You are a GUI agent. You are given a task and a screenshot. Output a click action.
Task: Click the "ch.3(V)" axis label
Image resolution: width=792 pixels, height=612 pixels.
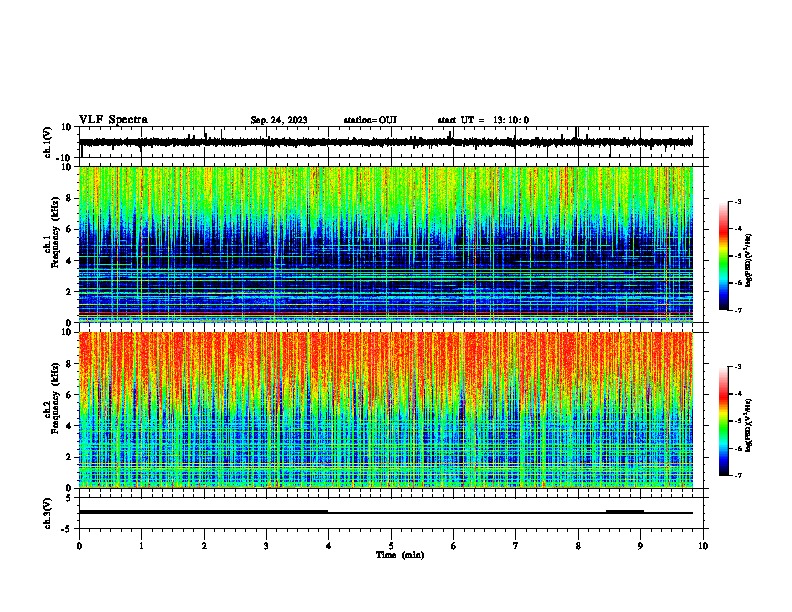click(48, 513)
